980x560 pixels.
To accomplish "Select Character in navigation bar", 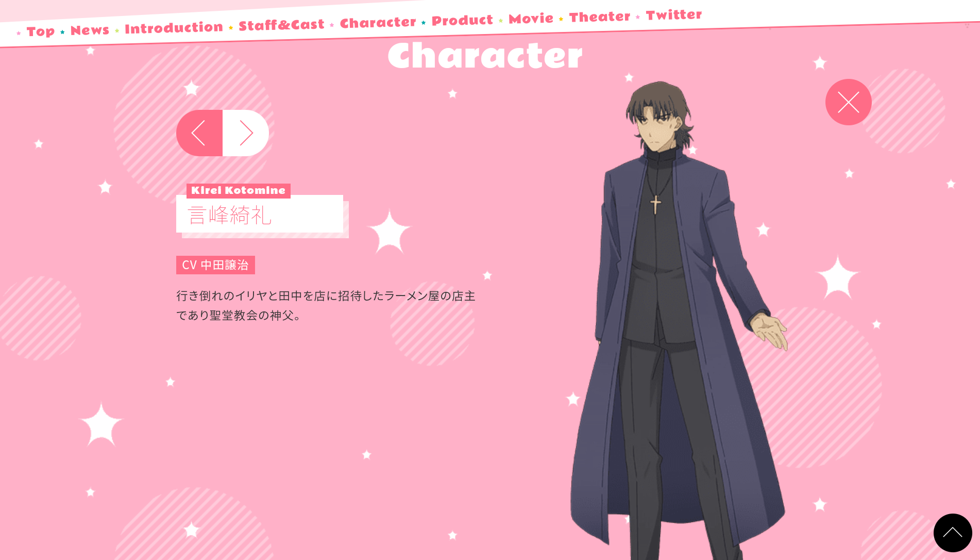I will [378, 23].
